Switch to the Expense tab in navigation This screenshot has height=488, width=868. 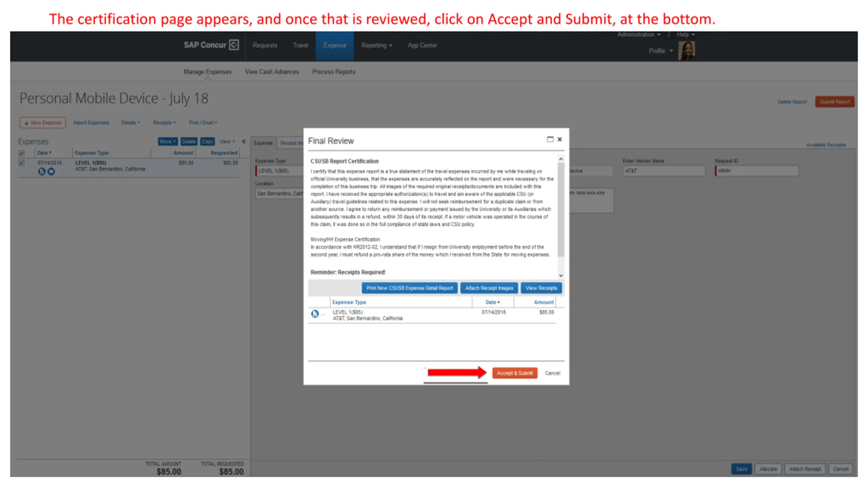(x=334, y=45)
